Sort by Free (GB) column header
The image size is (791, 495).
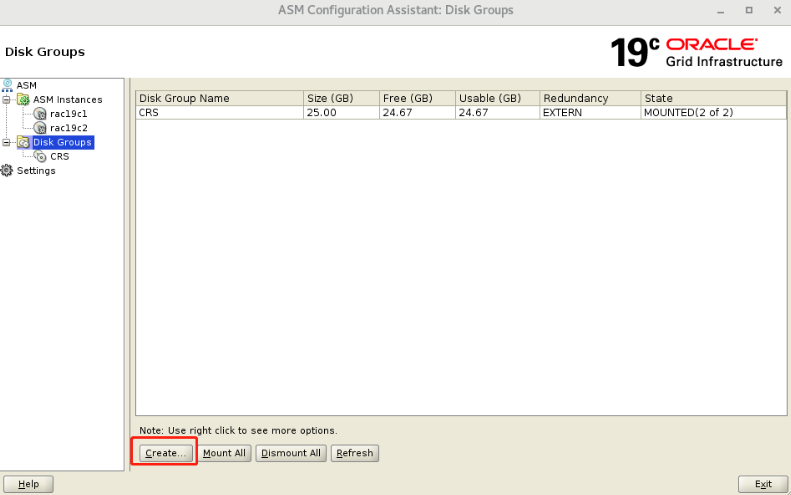click(417, 98)
